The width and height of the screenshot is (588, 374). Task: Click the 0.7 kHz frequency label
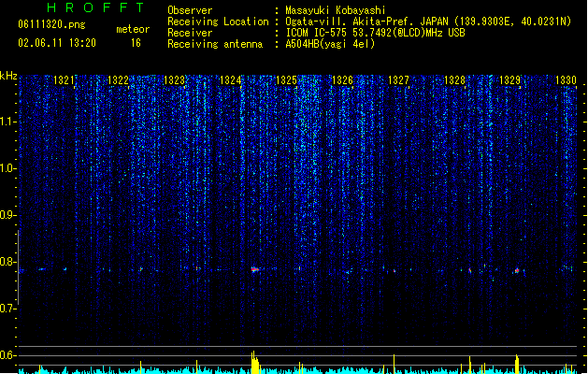point(7,309)
